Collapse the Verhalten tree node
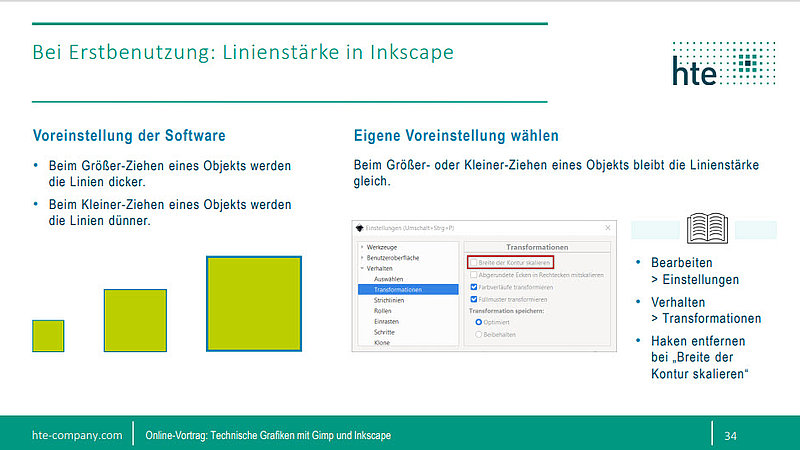Viewport: 800px width, 450px height. click(362, 268)
